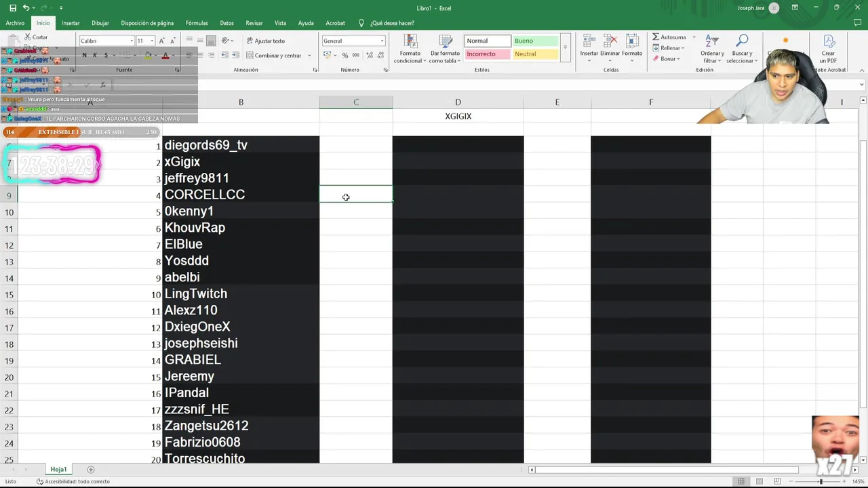The height and width of the screenshot is (488, 868).
Task: Open Formato in the Celdas group
Action: coord(631,47)
